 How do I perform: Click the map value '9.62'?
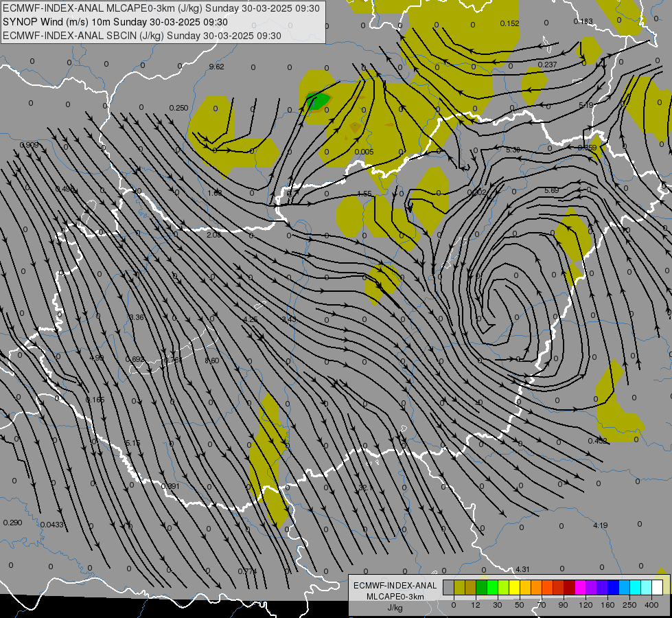(216, 67)
